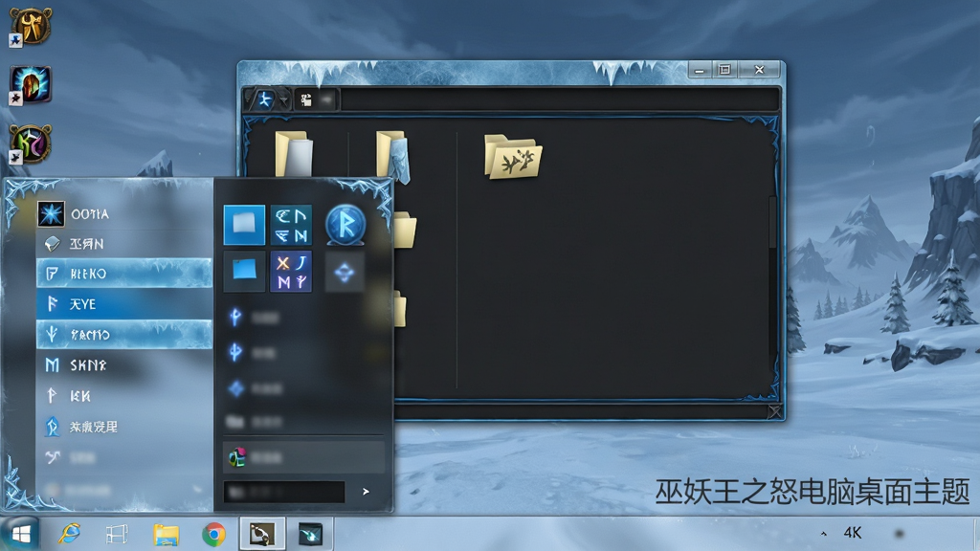Maximize the frozen Explorer window
The height and width of the screenshot is (551, 980).
point(725,70)
